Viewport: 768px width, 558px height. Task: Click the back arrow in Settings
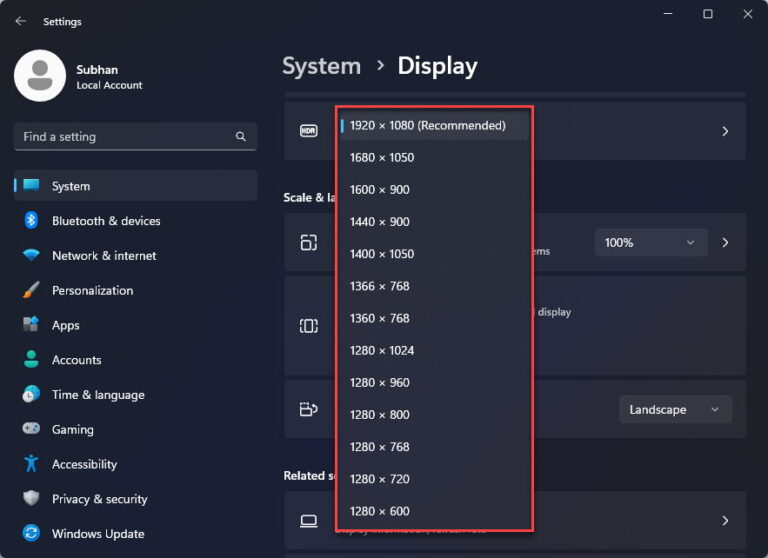click(x=21, y=21)
